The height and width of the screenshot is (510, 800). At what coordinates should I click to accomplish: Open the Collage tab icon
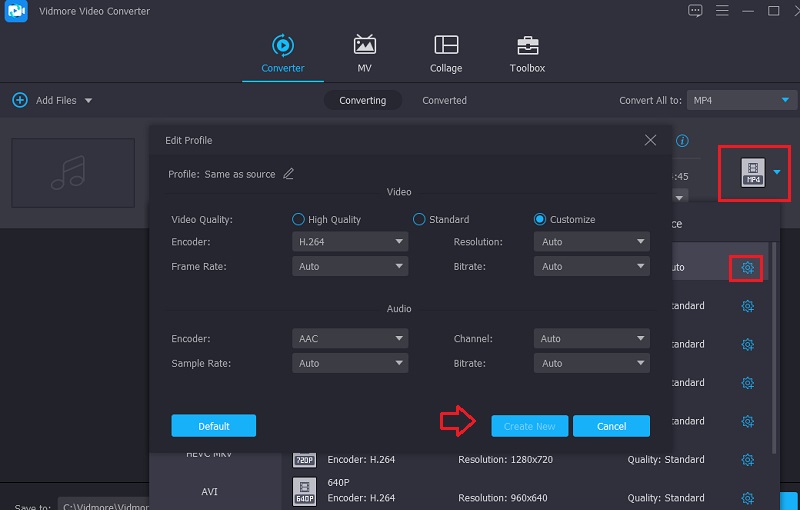coord(446,45)
